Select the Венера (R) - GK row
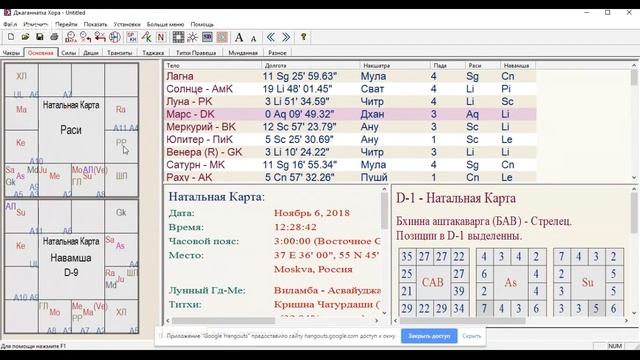 coord(350,152)
